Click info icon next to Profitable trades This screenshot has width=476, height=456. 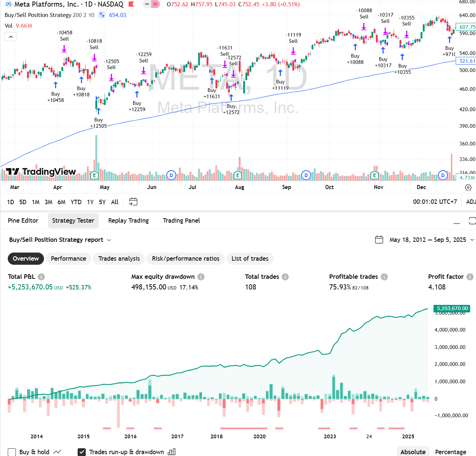384,277
